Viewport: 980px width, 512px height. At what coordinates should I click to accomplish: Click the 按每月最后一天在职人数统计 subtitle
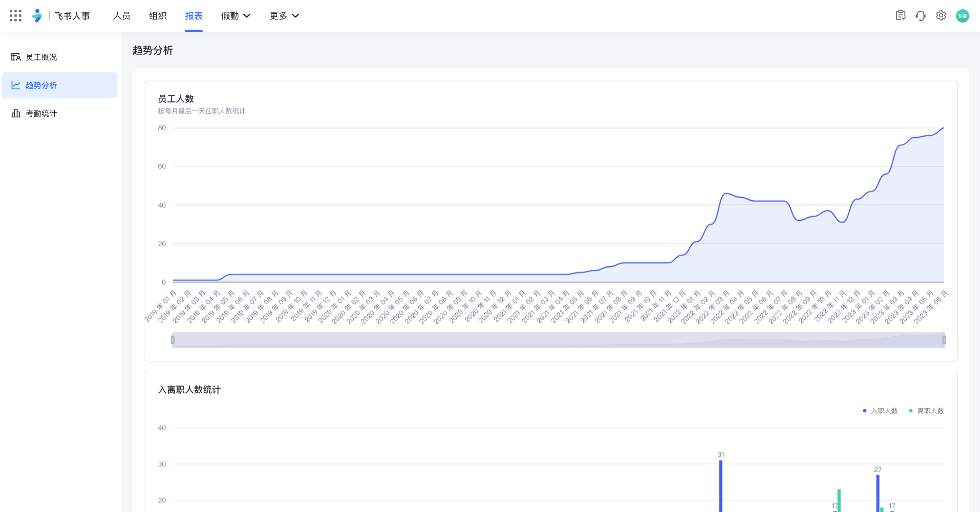202,111
